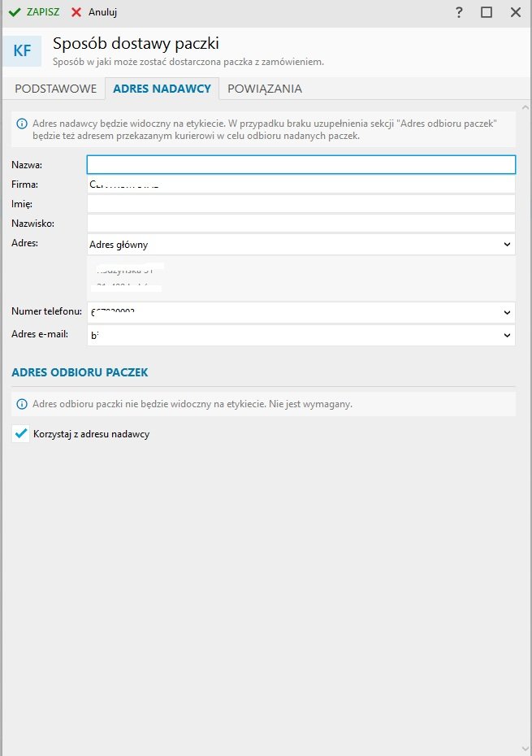Viewport: 532px width, 756px height.
Task: Click the red X Anuluj icon
Action: pos(76,12)
